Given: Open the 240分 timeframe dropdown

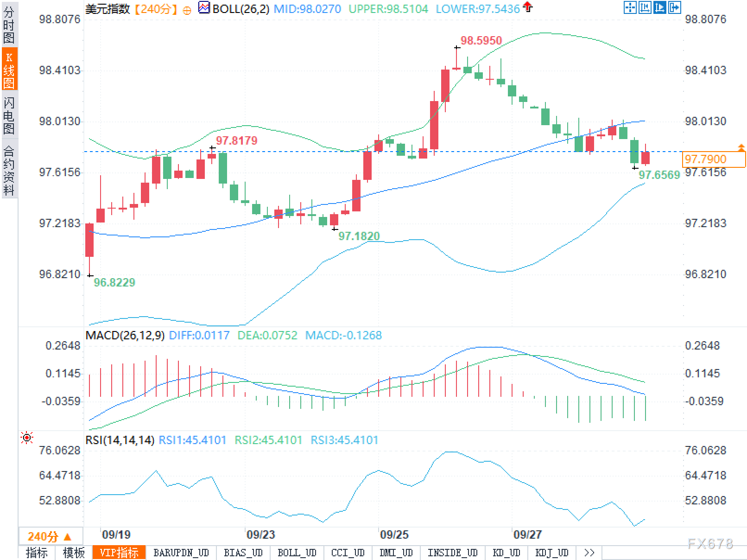Looking at the screenshot, I should pyautogui.click(x=50, y=536).
